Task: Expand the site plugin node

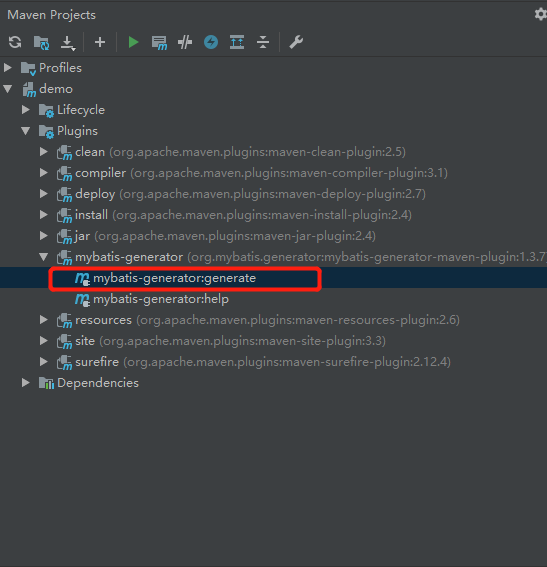Action: (x=44, y=340)
